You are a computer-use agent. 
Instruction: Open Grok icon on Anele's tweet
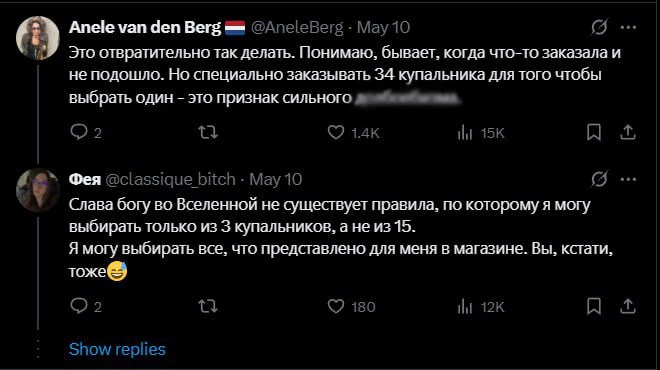point(599,27)
